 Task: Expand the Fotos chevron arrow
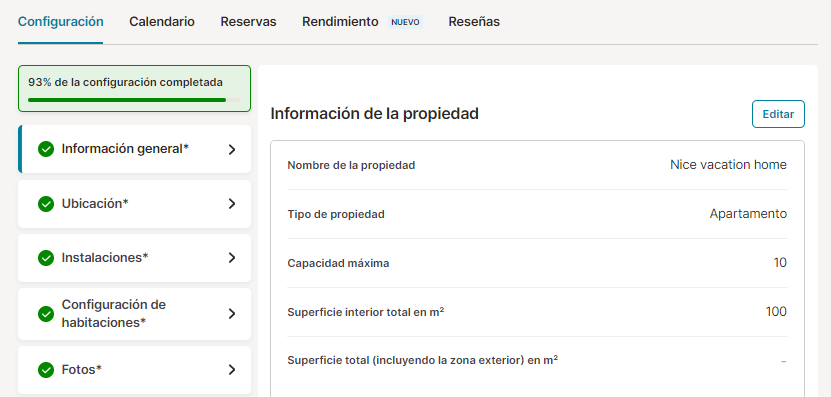point(232,370)
